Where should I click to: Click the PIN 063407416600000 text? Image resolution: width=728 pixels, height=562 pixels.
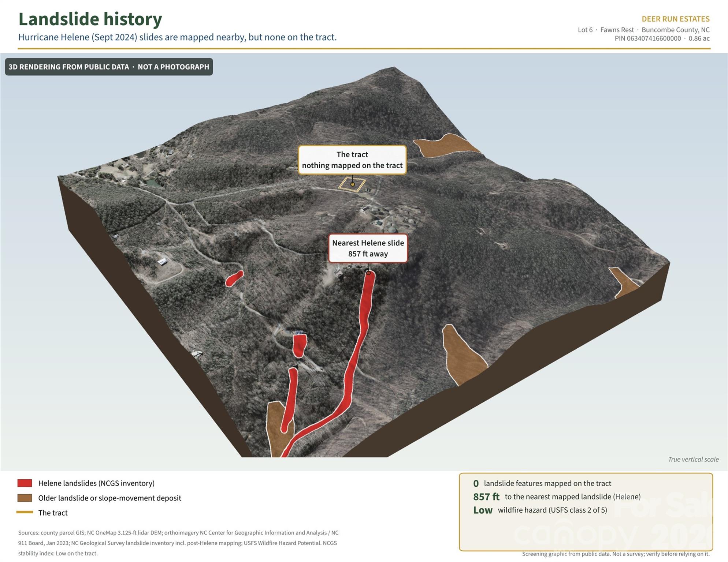point(648,38)
